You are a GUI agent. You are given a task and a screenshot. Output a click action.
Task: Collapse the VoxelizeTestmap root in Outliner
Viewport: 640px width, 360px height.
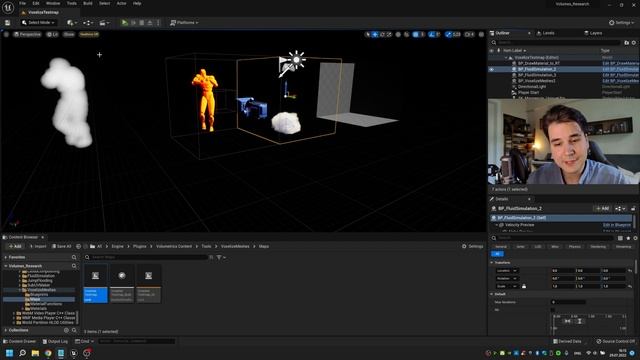pos(506,58)
